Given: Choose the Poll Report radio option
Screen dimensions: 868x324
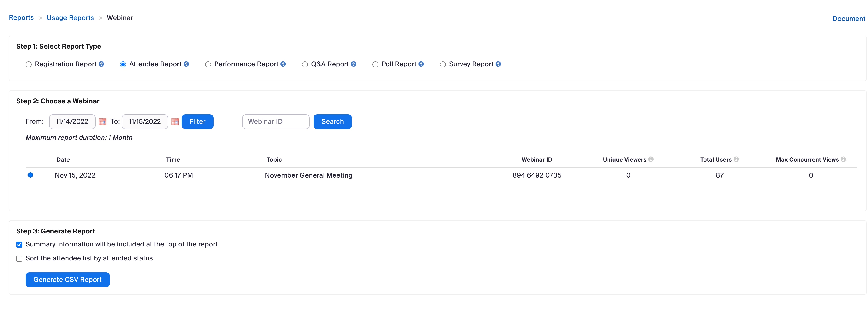Looking at the screenshot, I should [375, 64].
